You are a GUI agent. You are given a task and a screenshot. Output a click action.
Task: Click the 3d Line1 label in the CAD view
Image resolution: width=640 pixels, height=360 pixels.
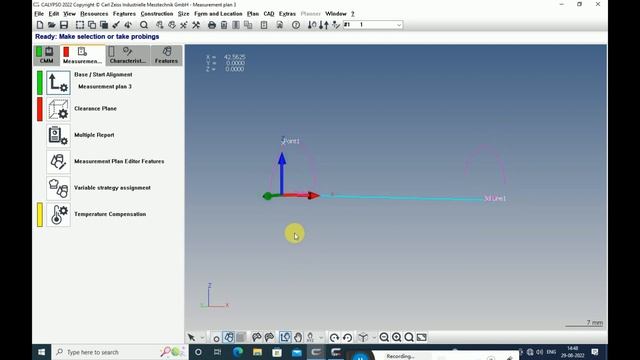[495, 198]
